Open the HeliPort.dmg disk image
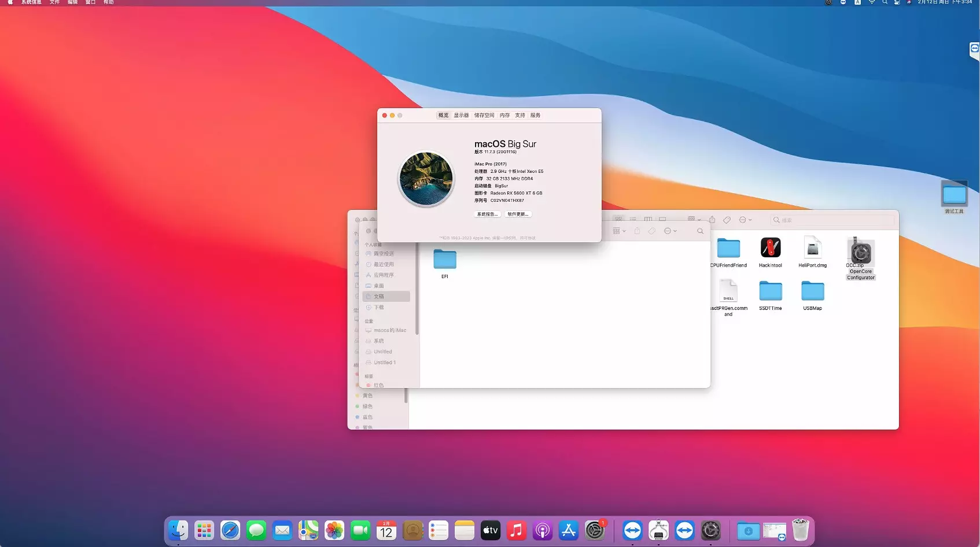The width and height of the screenshot is (980, 547). point(812,248)
